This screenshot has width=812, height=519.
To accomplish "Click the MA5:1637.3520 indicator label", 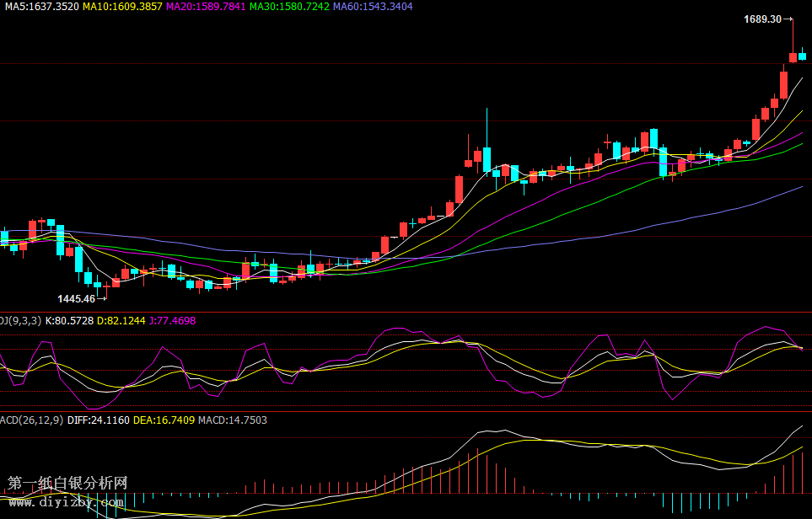I will tap(40, 6).
